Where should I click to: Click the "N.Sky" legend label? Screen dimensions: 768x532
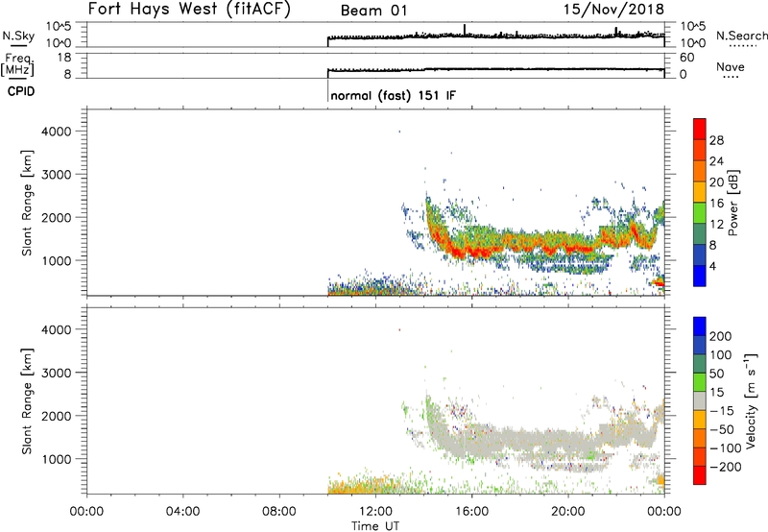18,36
